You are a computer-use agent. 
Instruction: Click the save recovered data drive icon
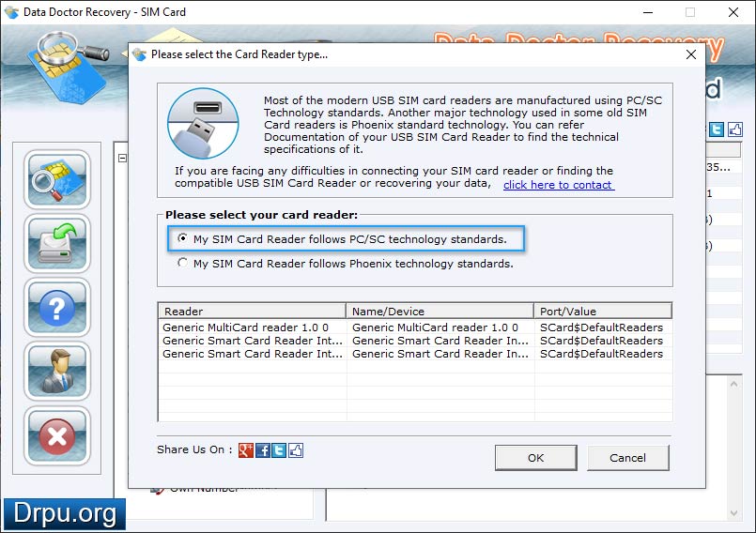click(57, 244)
